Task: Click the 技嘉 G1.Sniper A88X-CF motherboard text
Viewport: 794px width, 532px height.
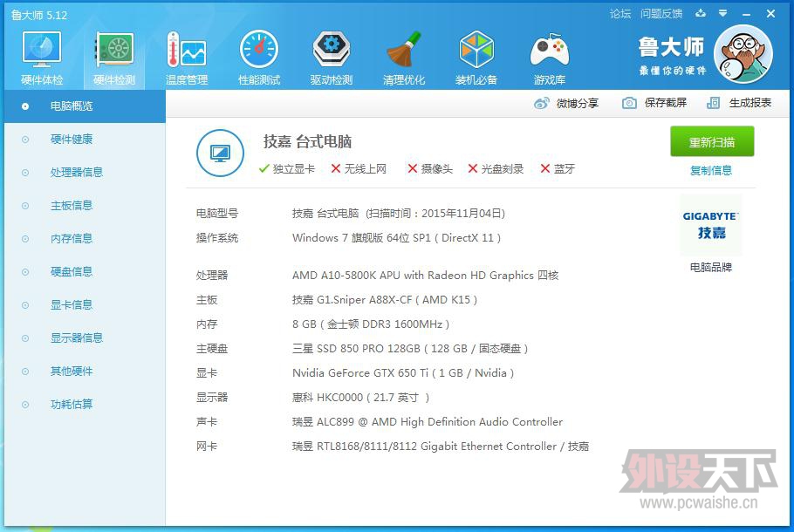Action: tap(385, 300)
